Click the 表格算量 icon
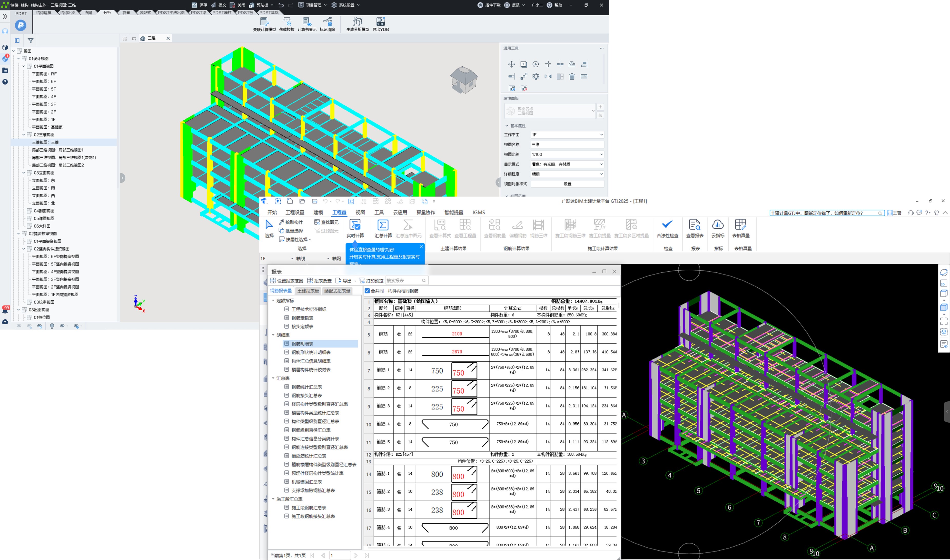 coord(740,225)
